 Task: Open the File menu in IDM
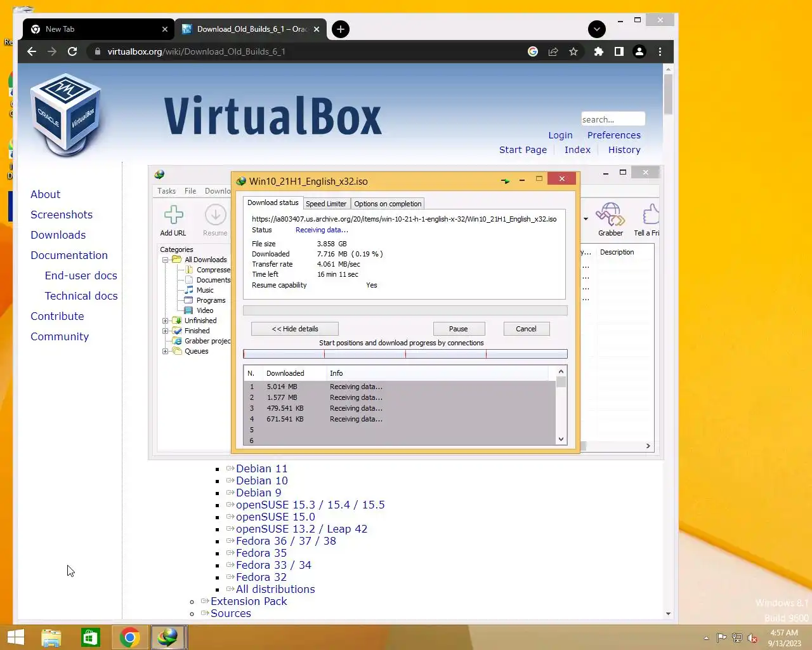[190, 191]
